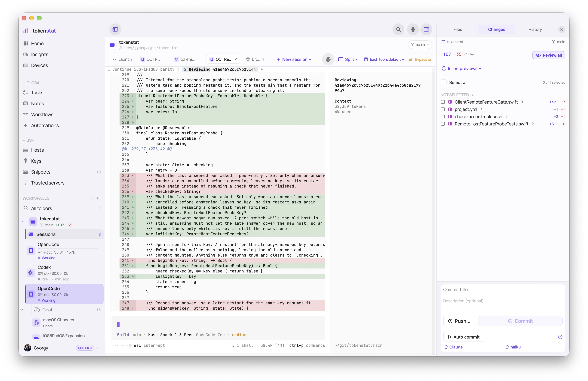The width and height of the screenshot is (588, 381).
Task: Click the Review all button
Action: [548, 55]
